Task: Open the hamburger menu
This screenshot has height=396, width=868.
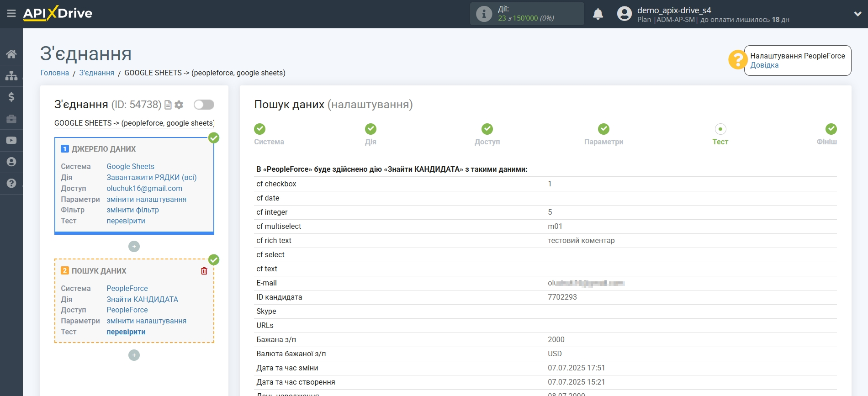Action: point(11,14)
